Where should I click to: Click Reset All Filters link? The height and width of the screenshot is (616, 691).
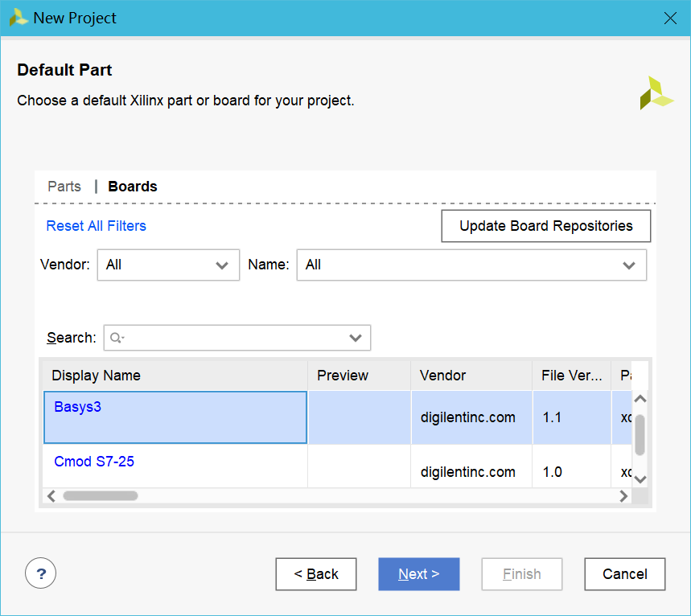coord(96,226)
